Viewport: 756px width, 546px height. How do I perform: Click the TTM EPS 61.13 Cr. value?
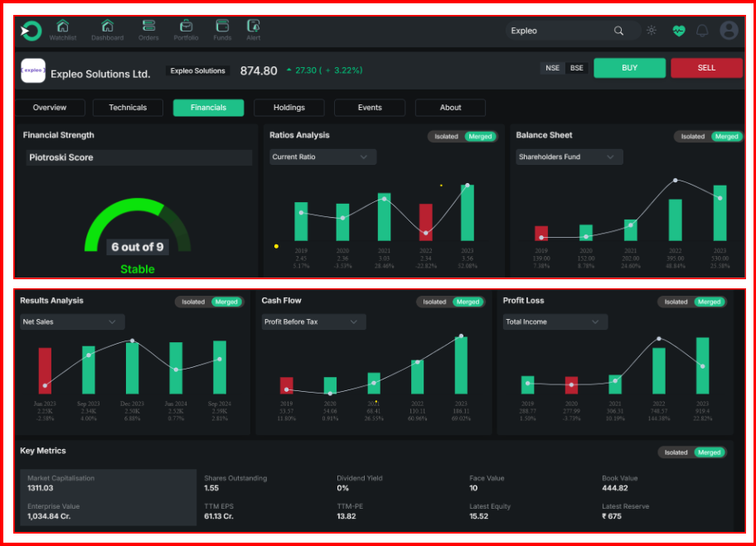218,517
